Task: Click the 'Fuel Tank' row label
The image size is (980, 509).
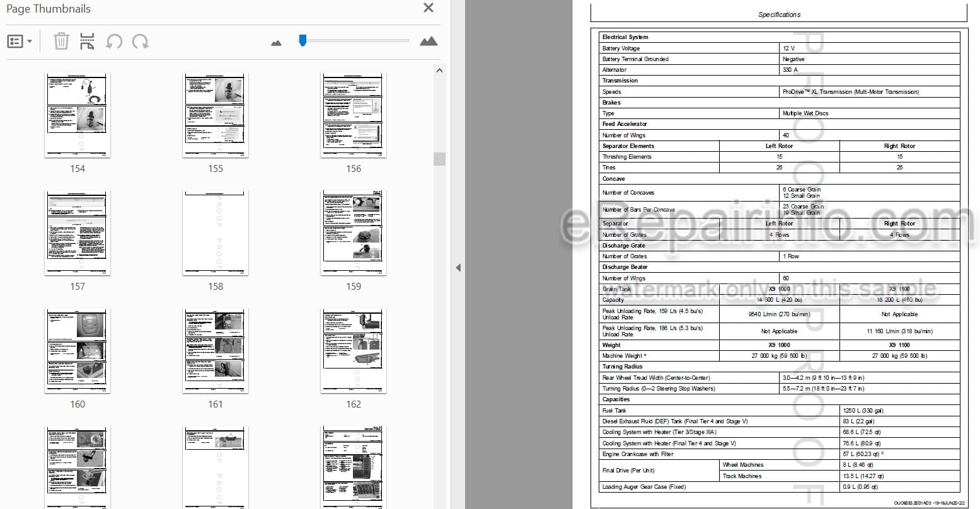Action: pyautogui.click(x=614, y=411)
